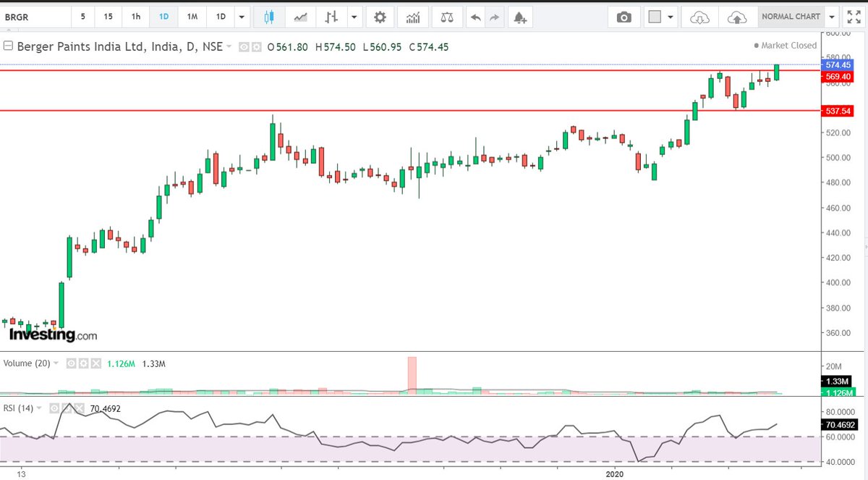Expand the NORMAL CHART dropdown arrow
Screen dimensions: 868x480
pyautogui.click(x=833, y=17)
